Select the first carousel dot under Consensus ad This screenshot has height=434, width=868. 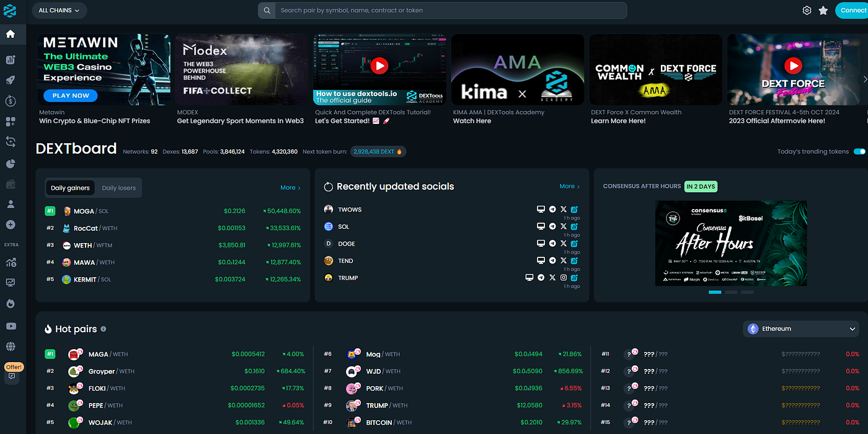tap(715, 292)
